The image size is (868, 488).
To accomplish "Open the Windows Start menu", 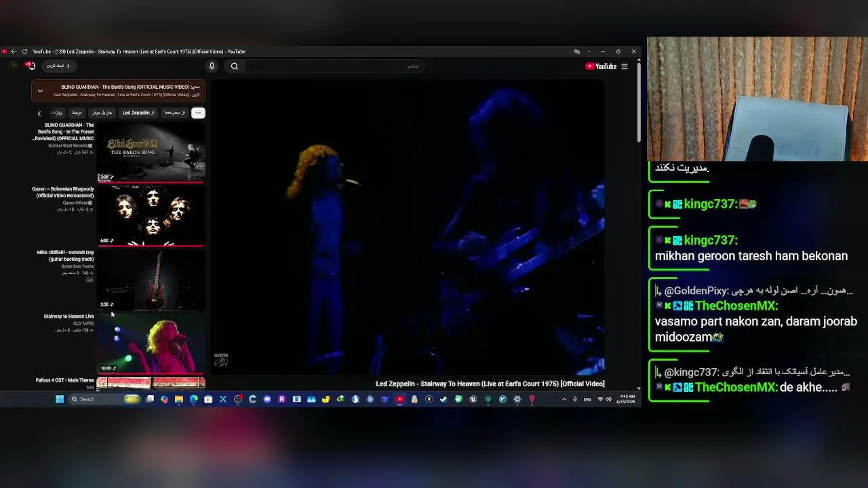I will [x=60, y=399].
